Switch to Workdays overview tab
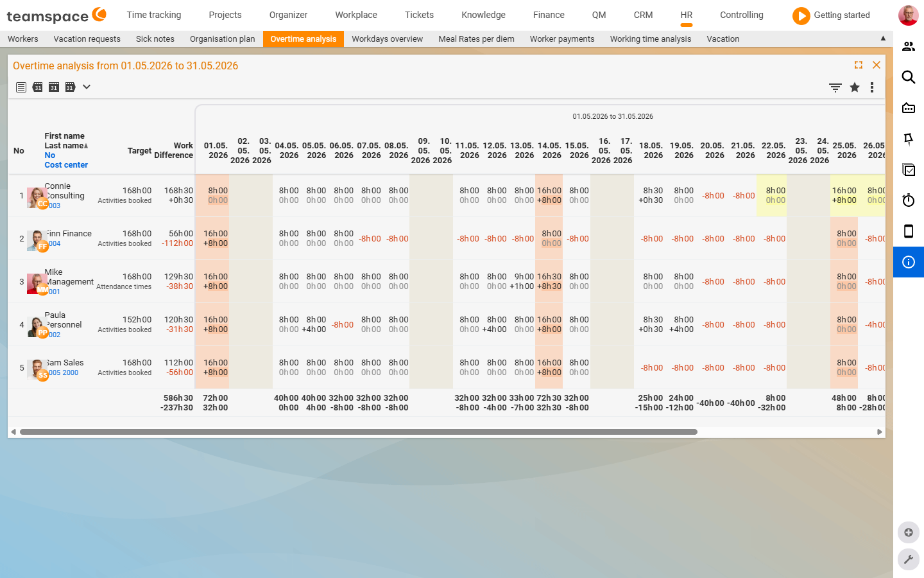The image size is (924, 578). 388,39
